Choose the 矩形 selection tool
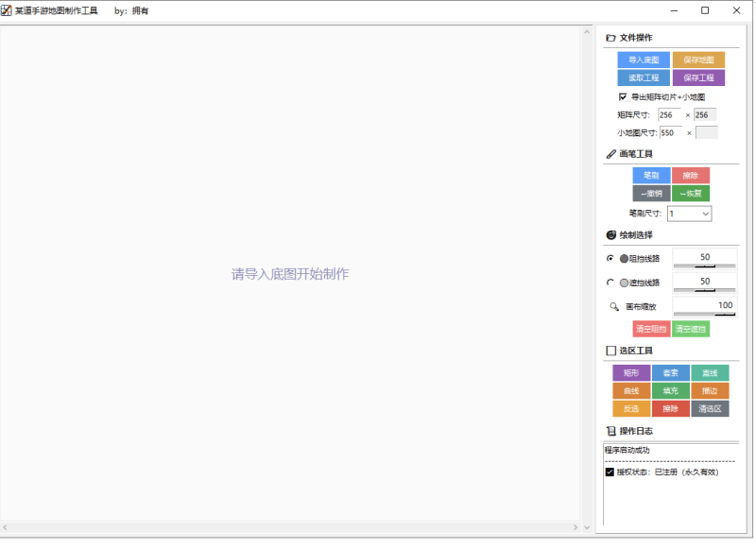This screenshot has width=756, height=549. click(x=631, y=372)
